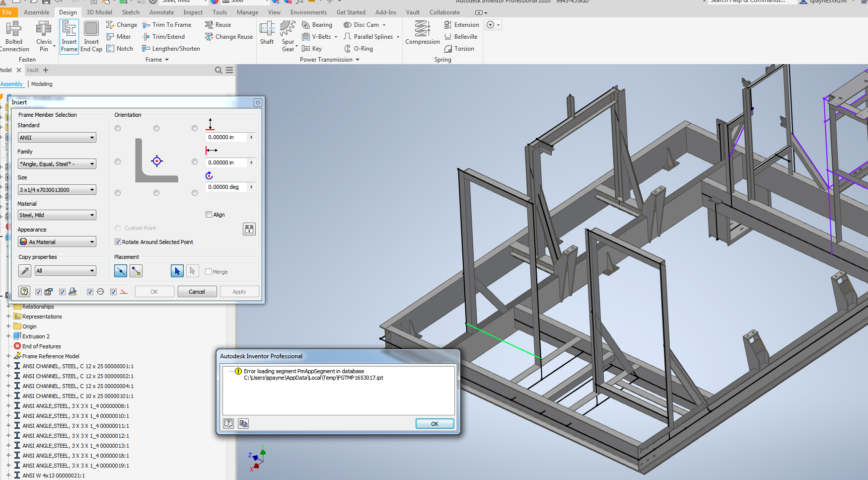Image resolution: width=868 pixels, height=480 pixels.
Task: Expand the Frame Reference Model tree node
Action: click(x=9, y=356)
